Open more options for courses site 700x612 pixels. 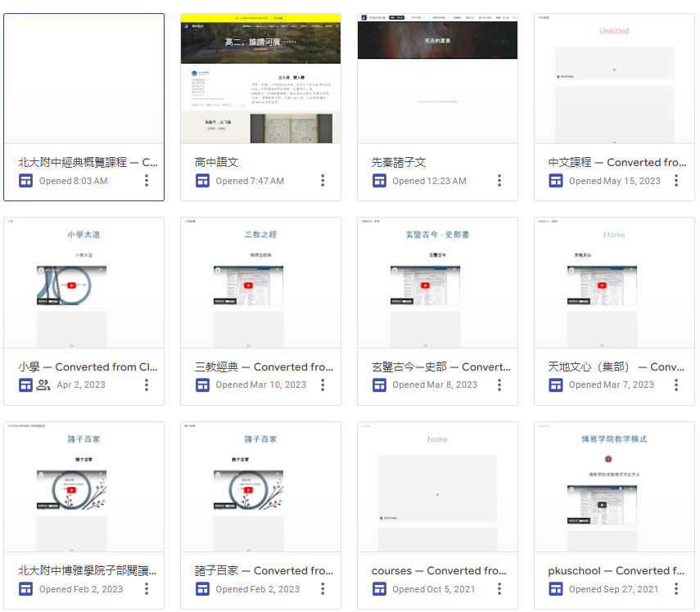point(499,589)
